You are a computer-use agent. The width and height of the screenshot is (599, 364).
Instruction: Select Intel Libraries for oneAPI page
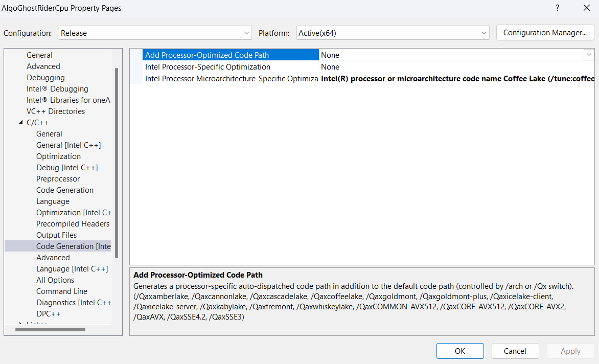click(68, 100)
